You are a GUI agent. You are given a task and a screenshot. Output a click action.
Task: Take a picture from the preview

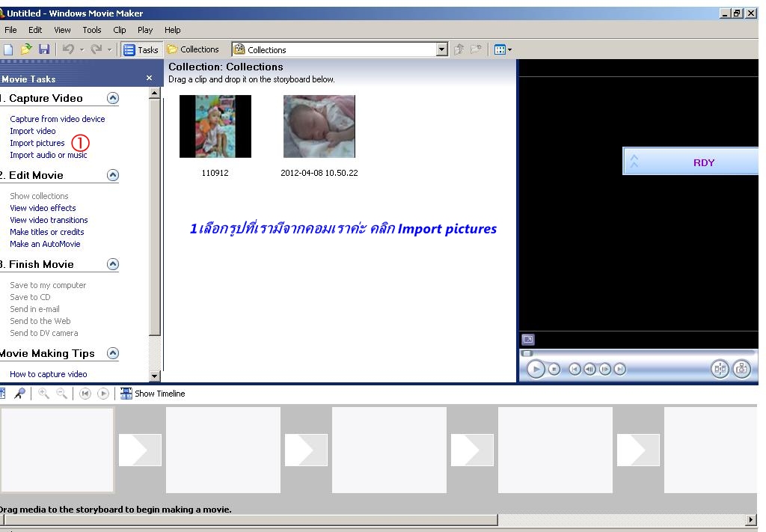coord(741,369)
